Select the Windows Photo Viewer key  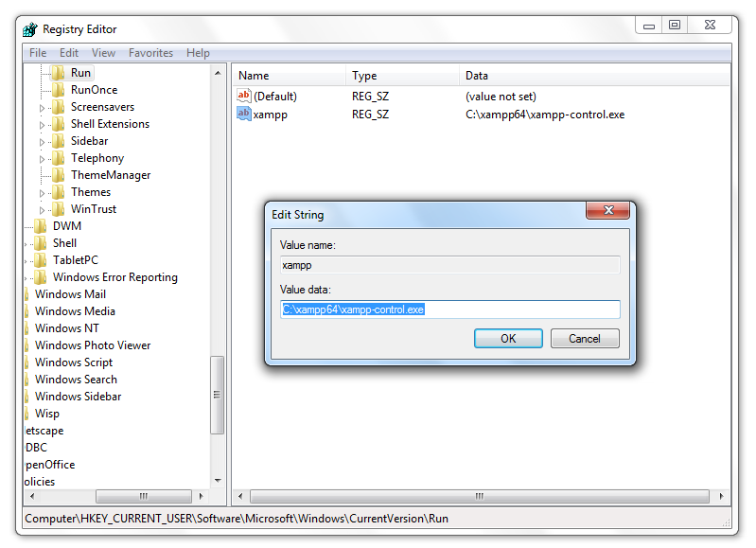[x=93, y=345]
